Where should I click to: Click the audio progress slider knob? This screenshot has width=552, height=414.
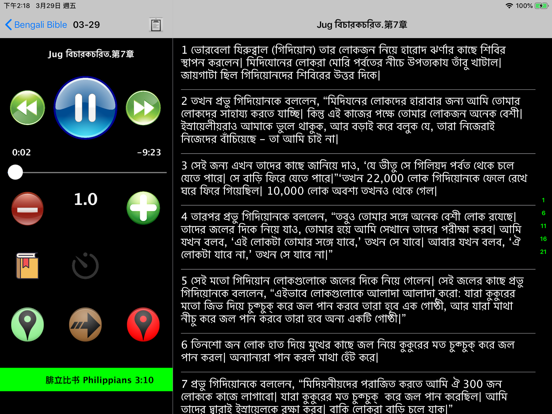tap(15, 172)
